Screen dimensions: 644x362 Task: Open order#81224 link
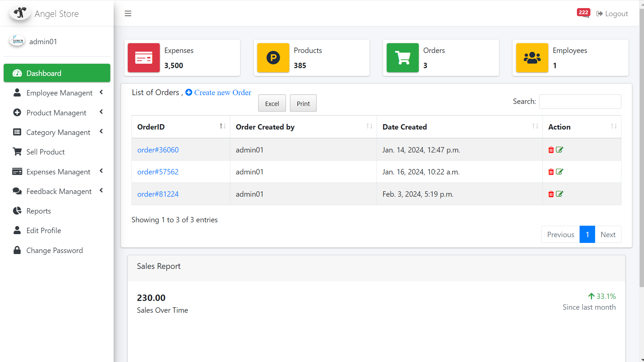click(x=158, y=194)
